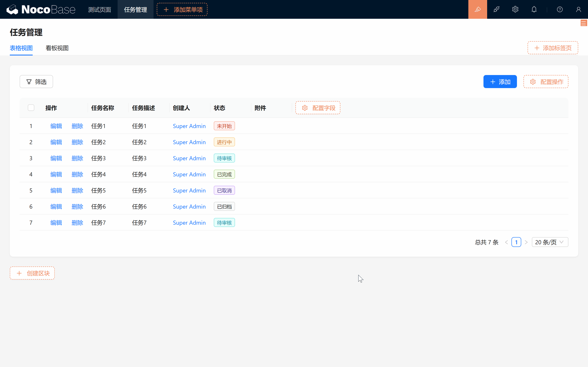Click the hamburger menu icon top right

(x=584, y=23)
